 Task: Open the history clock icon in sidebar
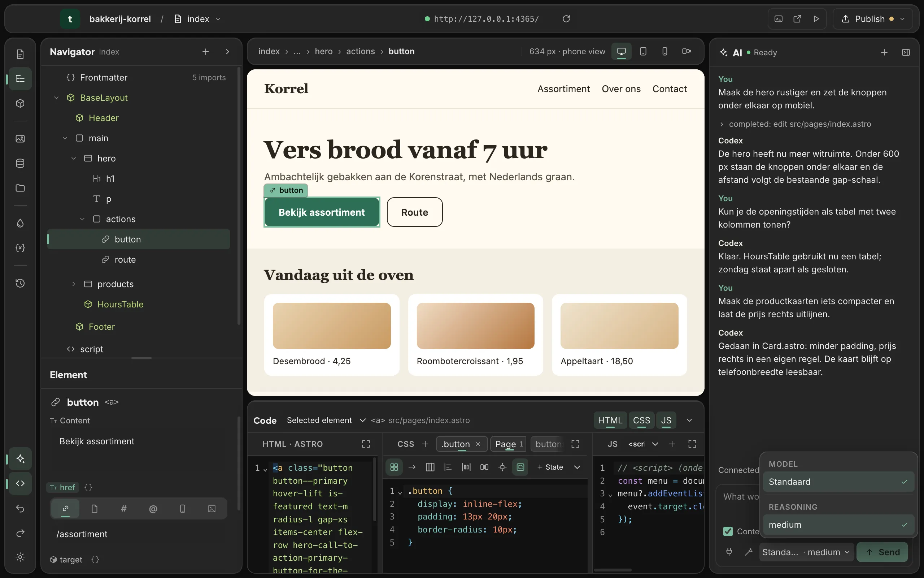[20, 283]
